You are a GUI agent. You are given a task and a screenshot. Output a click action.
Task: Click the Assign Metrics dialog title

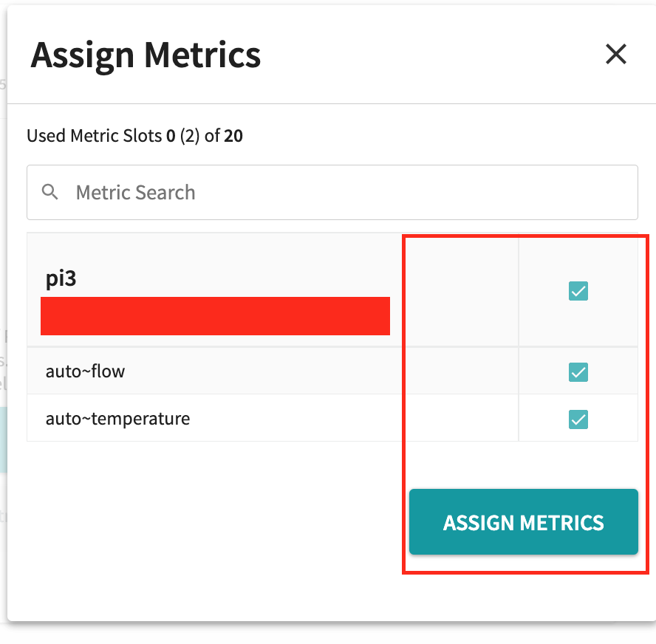coord(146,55)
